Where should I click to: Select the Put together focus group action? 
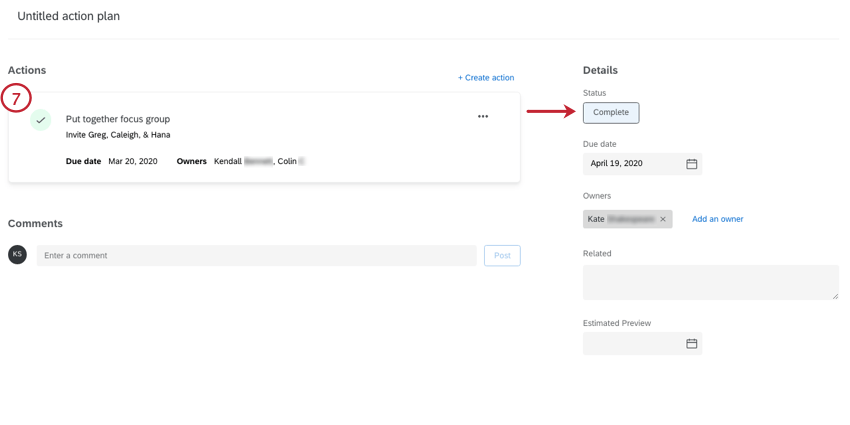(x=118, y=119)
